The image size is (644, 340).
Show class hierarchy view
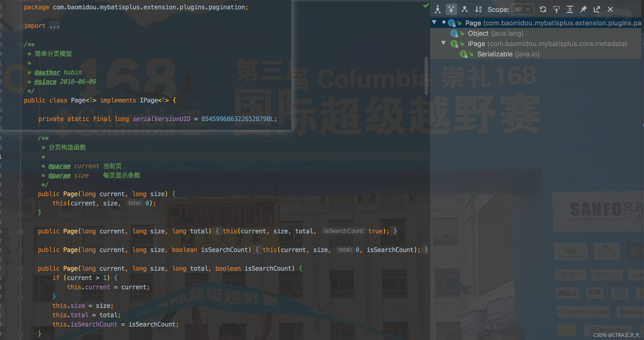[438, 10]
